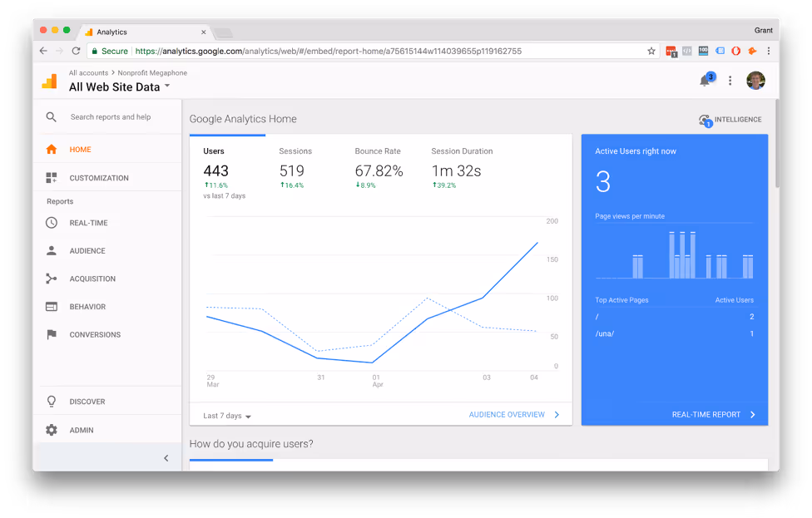
Task: Click the REAL-TIME REPORT link
Action: [x=706, y=415]
